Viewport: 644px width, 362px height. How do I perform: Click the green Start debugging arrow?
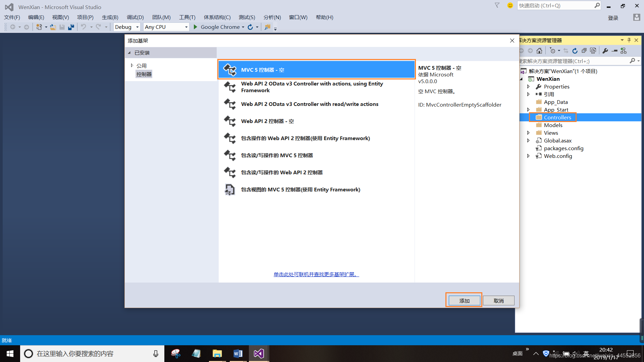click(195, 27)
